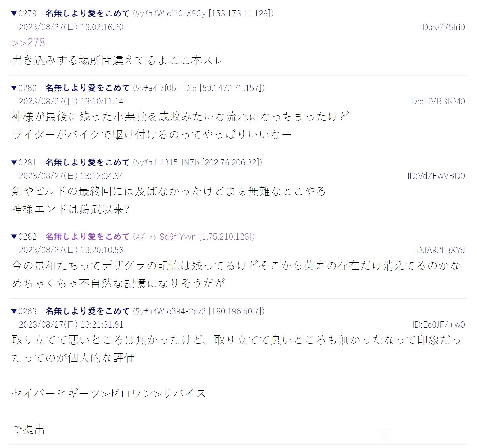The image size is (477, 448).
Task: Select ID:ae27SIri0 on post 0279
Action: click(x=442, y=27)
